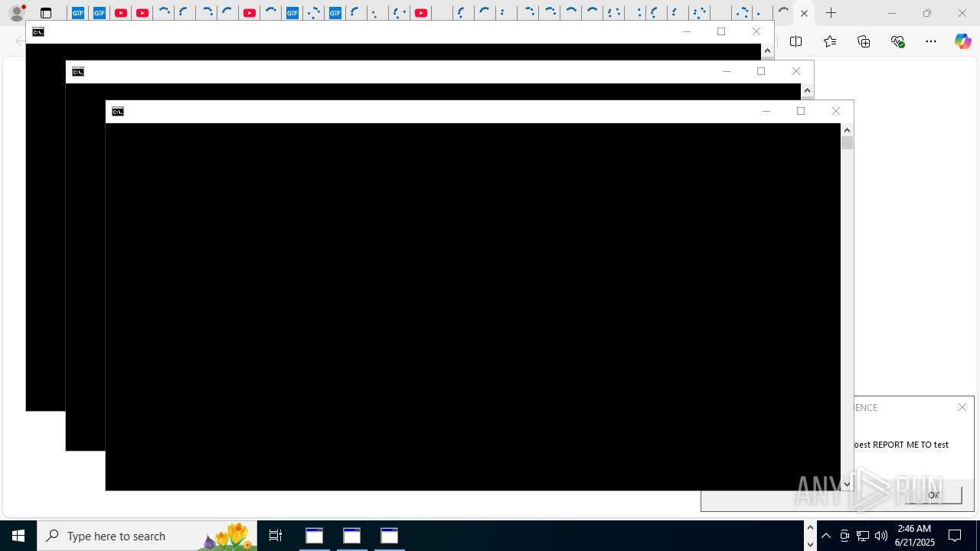Image resolution: width=980 pixels, height=551 pixels.
Task: Click front console scrollbar down arrow
Action: [x=847, y=484]
